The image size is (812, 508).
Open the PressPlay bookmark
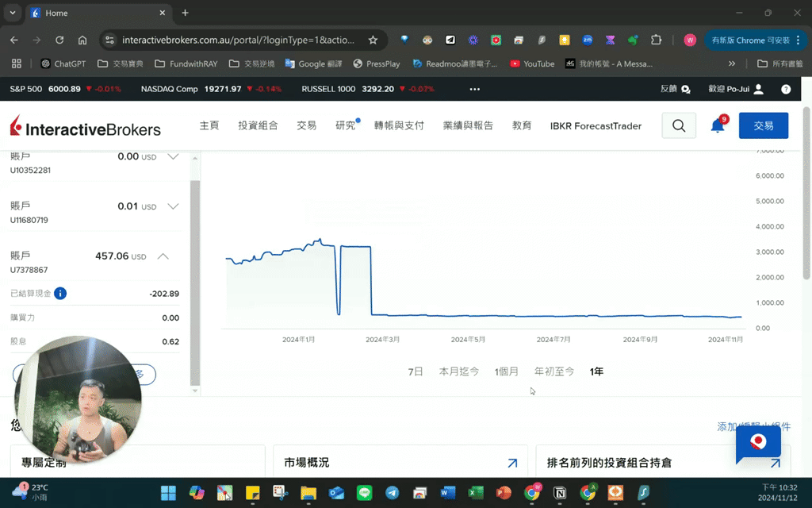[377, 63]
